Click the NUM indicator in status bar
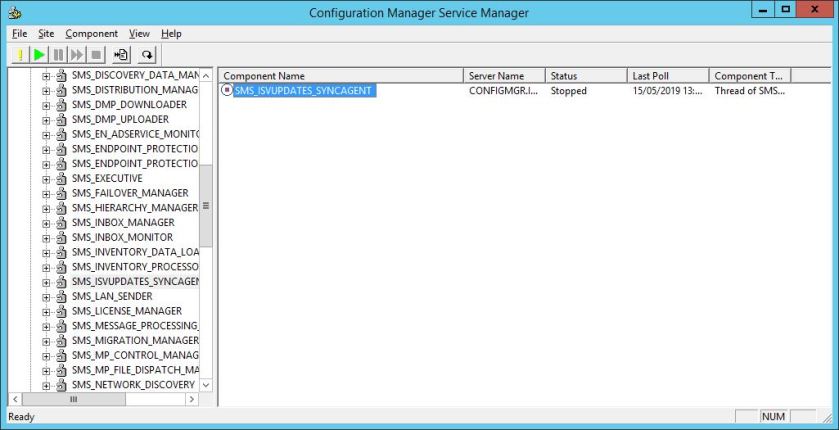 coord(773,417)
